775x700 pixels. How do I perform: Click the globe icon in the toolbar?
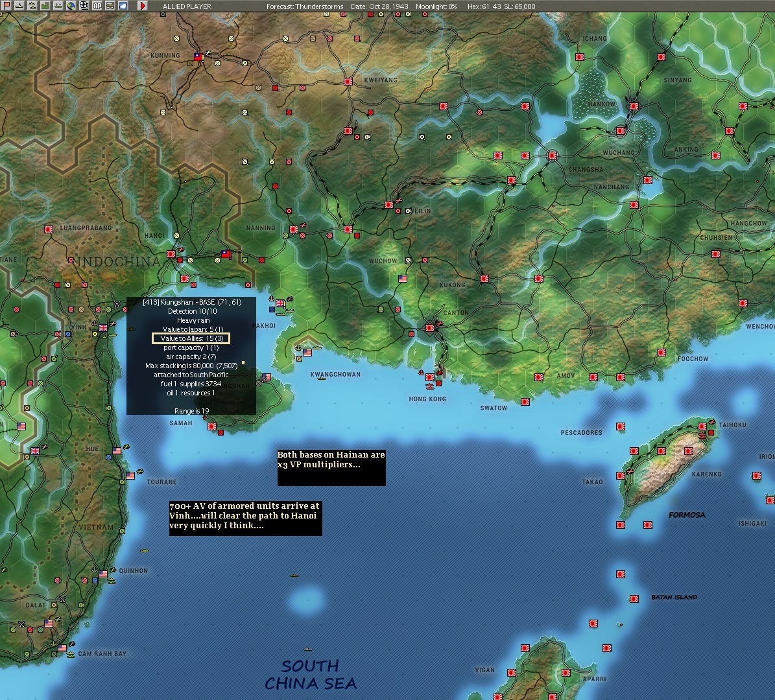pyautogui.click(x=71, y=6)
